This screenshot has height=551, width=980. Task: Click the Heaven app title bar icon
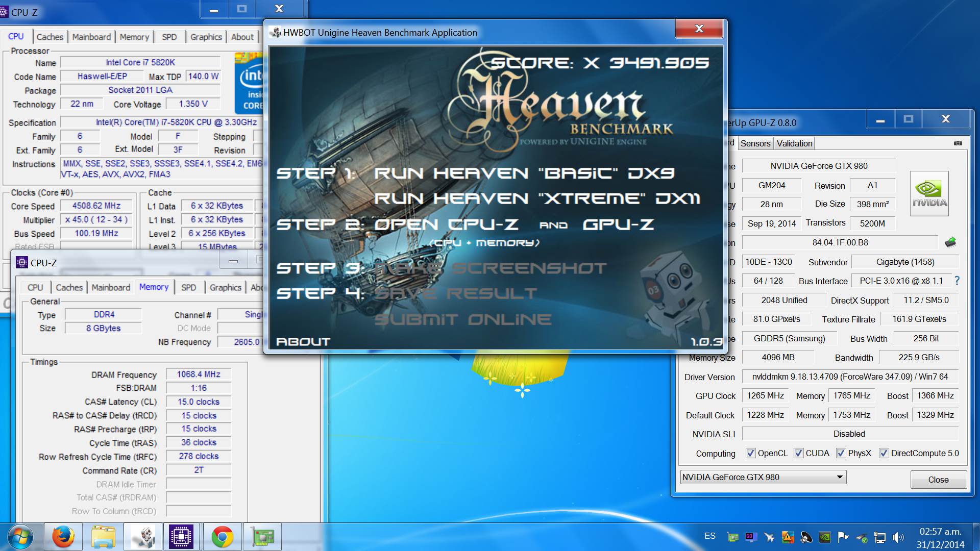[276, 32]
